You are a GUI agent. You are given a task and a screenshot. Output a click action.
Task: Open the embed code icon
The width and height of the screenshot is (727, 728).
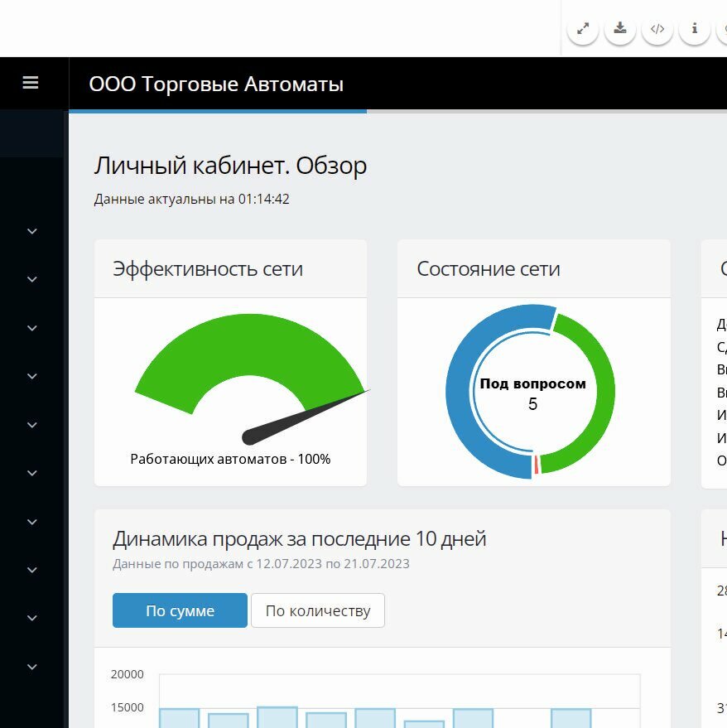pos(657,29)
